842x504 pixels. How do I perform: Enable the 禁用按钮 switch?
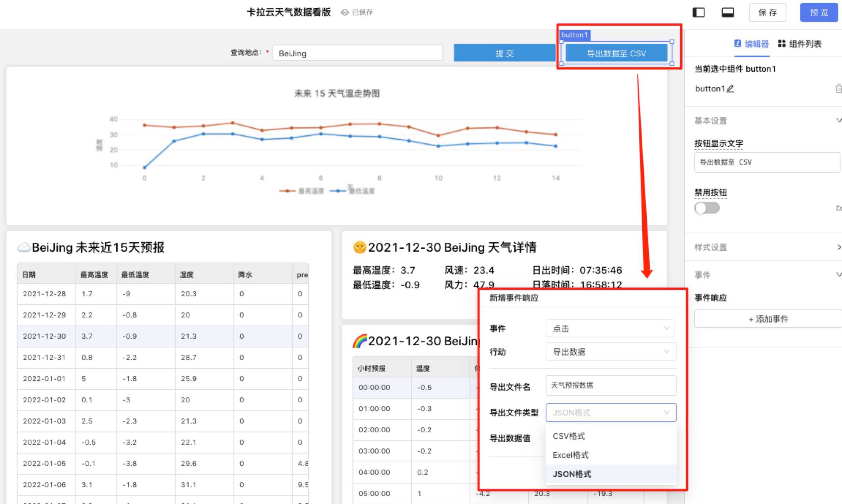click(707, 208)
